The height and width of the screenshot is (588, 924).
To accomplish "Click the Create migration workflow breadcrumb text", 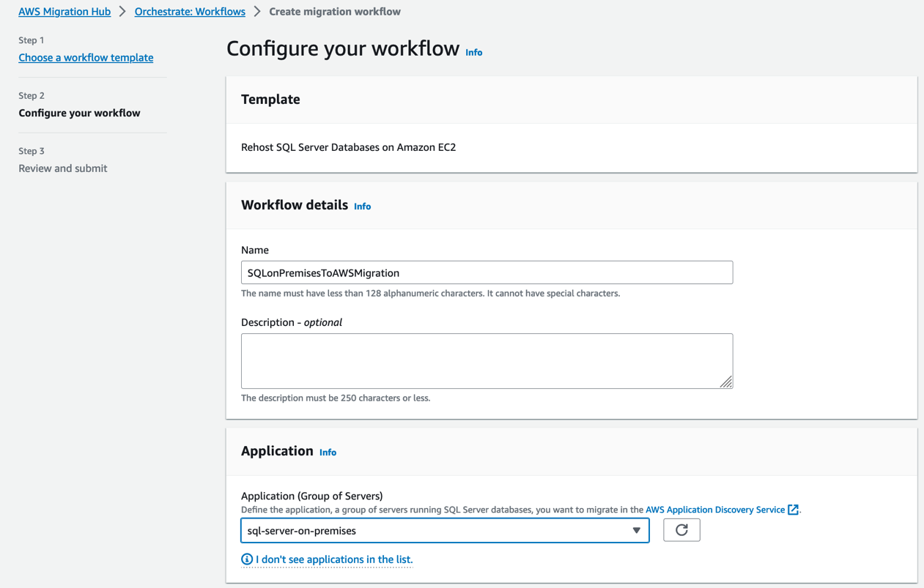I will 335,12.
